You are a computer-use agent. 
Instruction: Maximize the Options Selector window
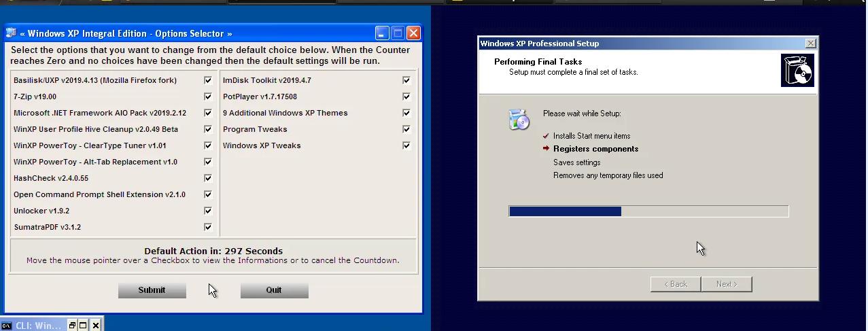click(398, 33)
